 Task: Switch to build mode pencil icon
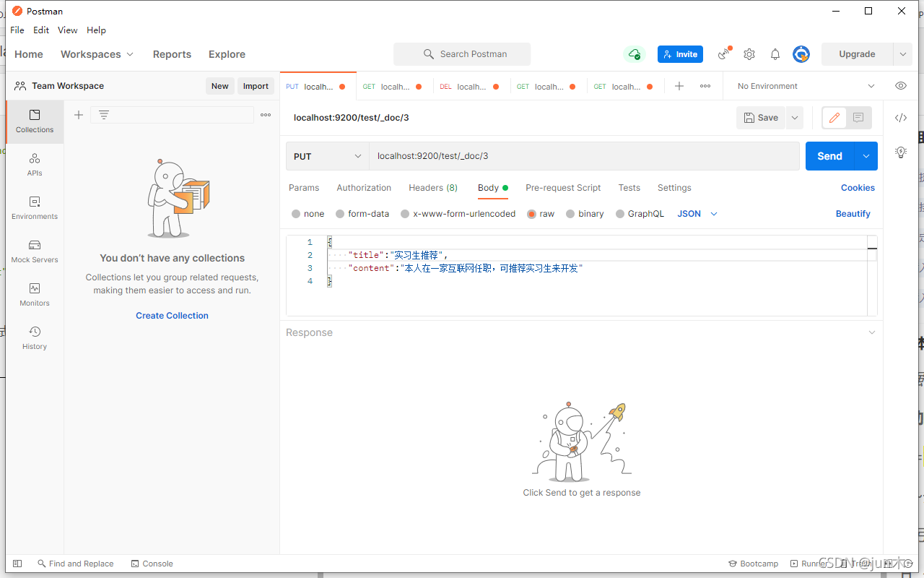point(834,118)
